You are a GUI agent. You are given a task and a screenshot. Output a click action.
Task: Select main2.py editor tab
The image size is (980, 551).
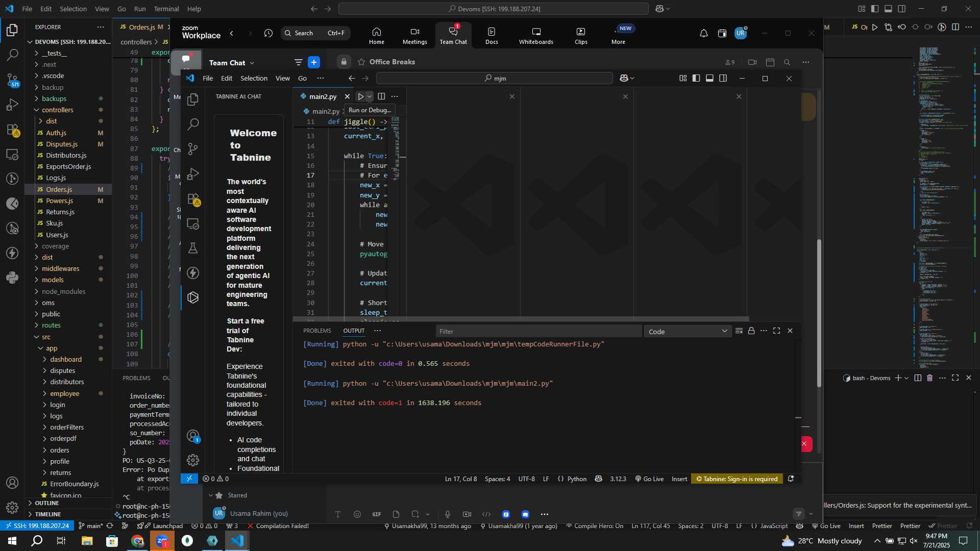[x=323, y=96]
